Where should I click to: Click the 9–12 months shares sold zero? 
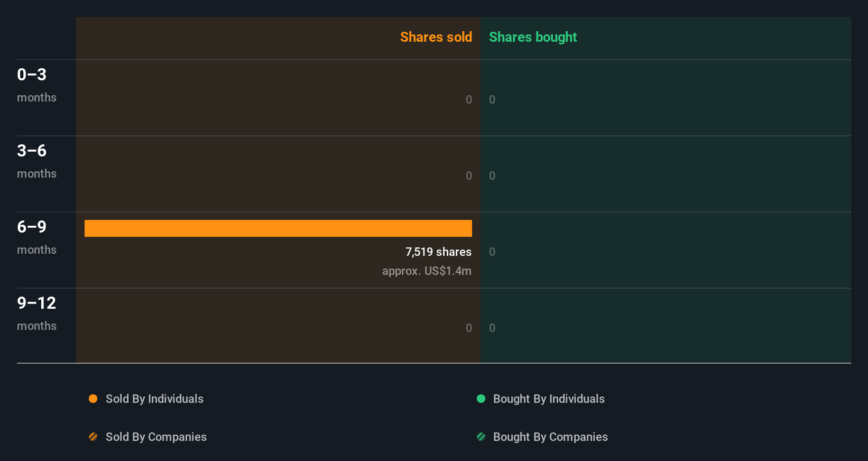coord(469,328)
